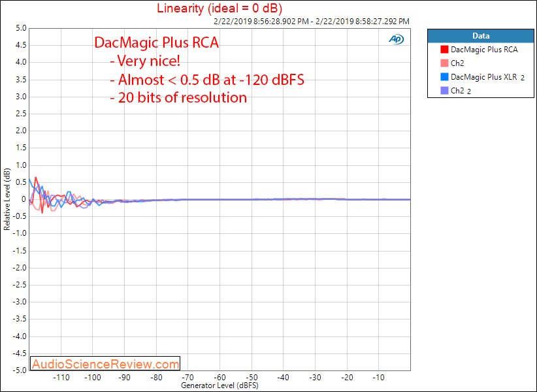Select the Data legend header
Image resolution: width=537 pixels, height=392 pixels.
[x=481, y=36]
